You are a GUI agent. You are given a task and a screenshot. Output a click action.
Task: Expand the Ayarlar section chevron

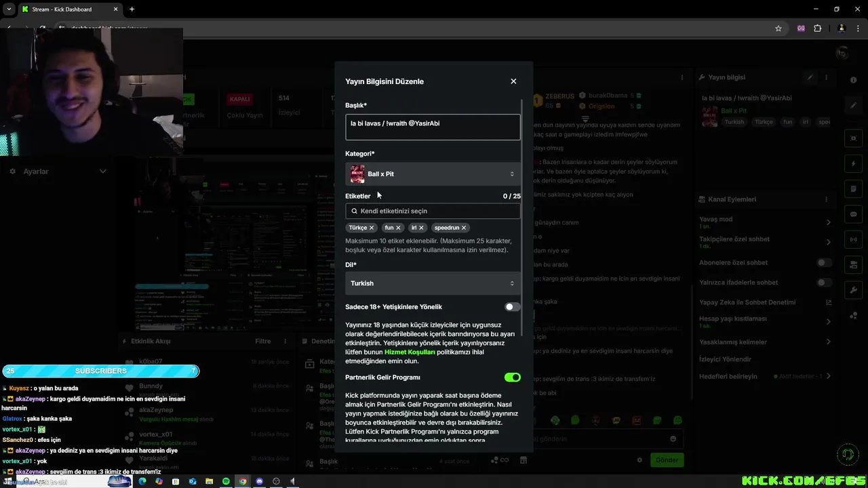click(x=103, y=171)
